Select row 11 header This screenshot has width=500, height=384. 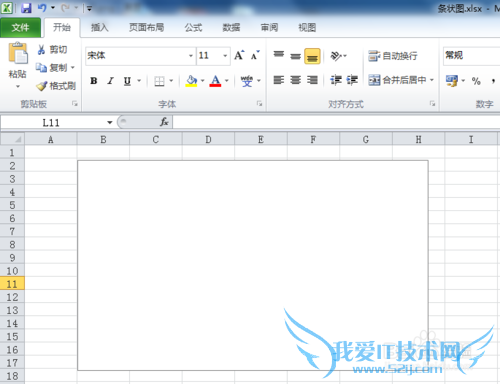click(x=12, y=284)
